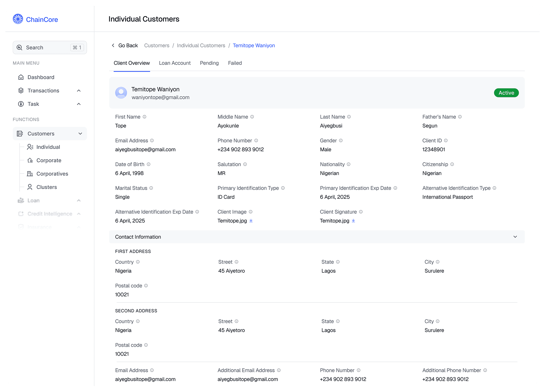
Task: Download the Client Signature file
Action: pos(353,221)
